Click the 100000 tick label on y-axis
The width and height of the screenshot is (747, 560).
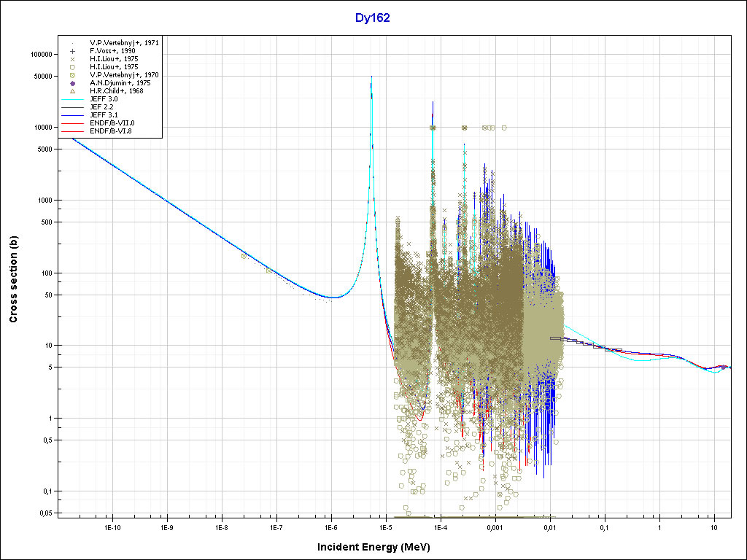(36, 55)
